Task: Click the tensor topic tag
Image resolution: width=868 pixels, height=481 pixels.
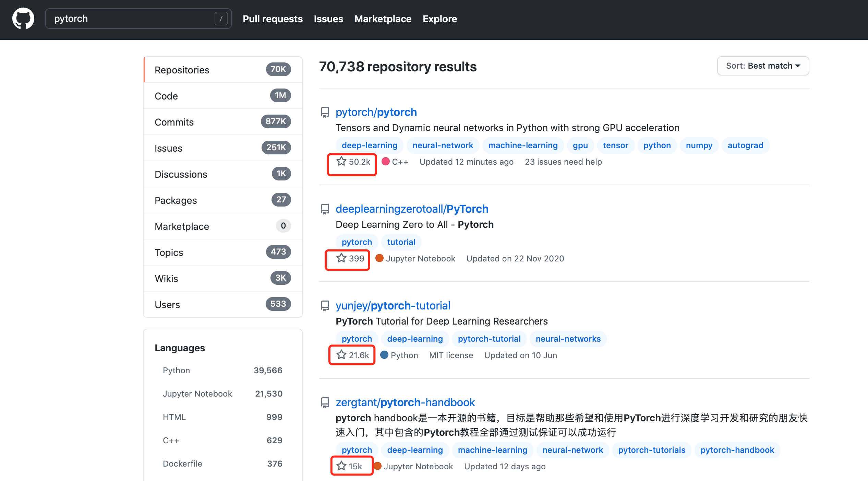Action: [x=616, y=145]
